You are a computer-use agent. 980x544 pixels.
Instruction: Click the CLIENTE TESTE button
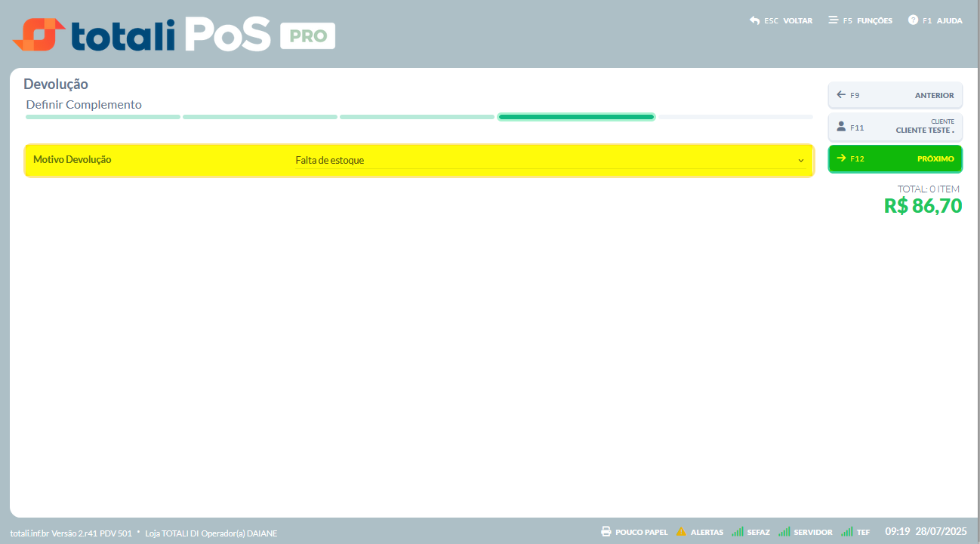[895, 127]
